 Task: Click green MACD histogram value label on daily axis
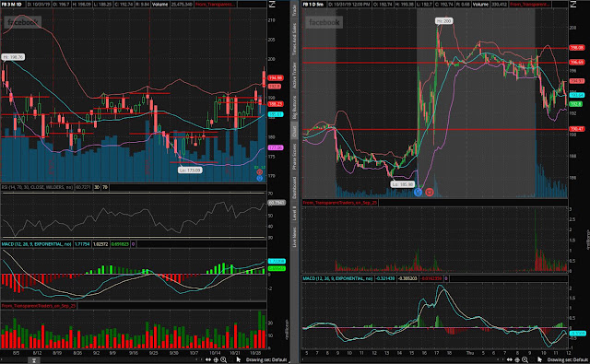click(x=277, y=268)
